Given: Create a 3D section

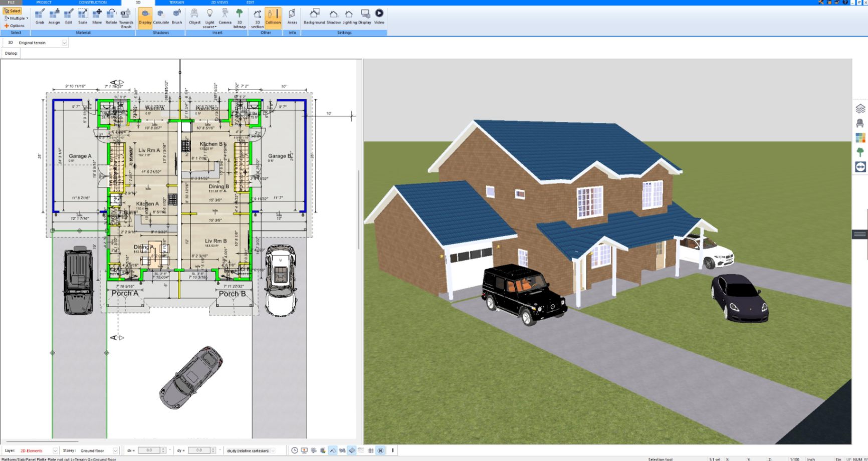Looking at the screenshot, I should click(257, 18).
